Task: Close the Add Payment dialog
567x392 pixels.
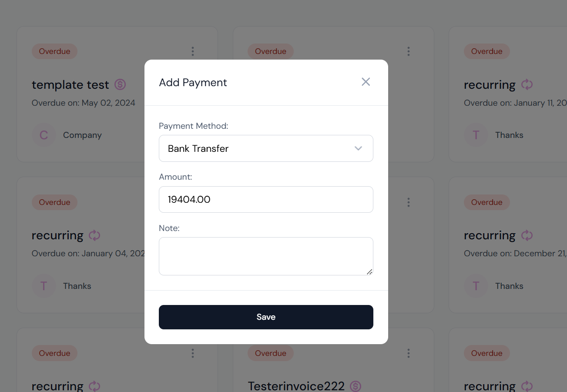Action: [x=366, y=82]
